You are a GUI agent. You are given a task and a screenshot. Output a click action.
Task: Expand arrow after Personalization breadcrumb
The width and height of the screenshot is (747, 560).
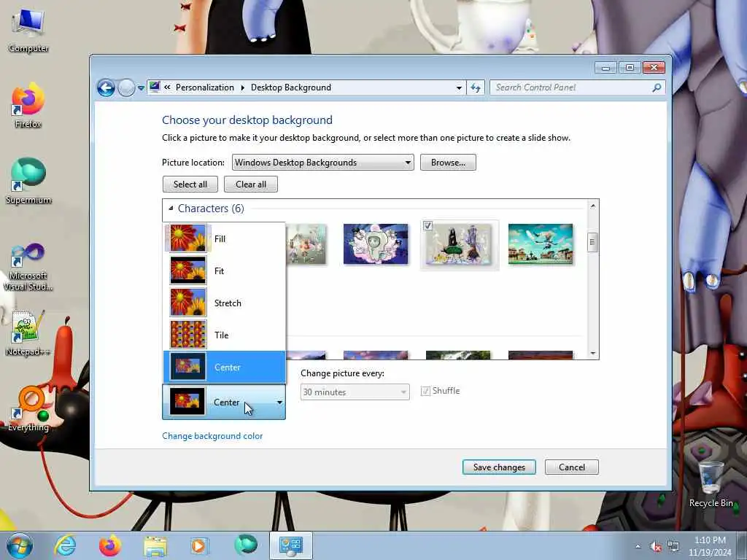coord(242,87)
